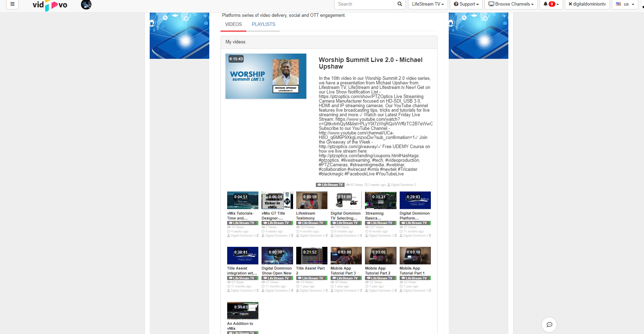644x334 pixels.
Task: Open Worship Summit Live 2.0 thumbnail
Action: pyautogui.click(x=266, y=76)
